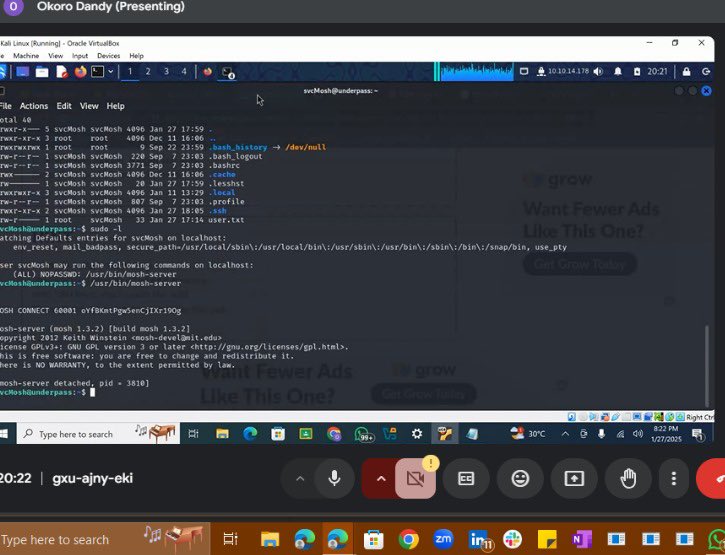Switch to Kali workspace 4
725x555 pixels.
point(184,72)
